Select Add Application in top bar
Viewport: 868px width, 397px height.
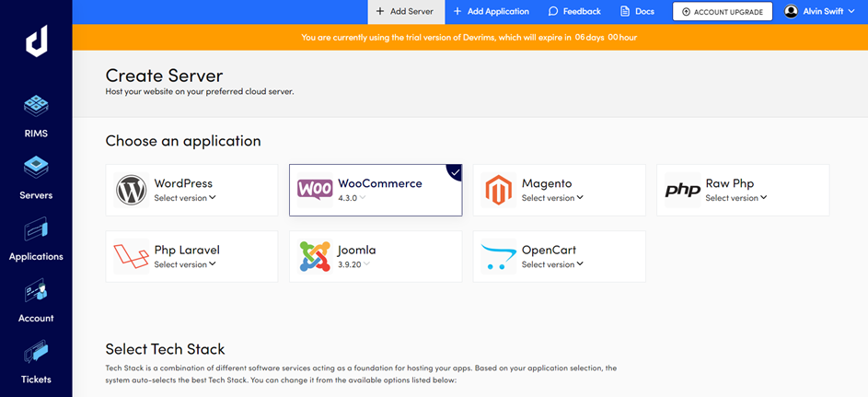[492, 11]
